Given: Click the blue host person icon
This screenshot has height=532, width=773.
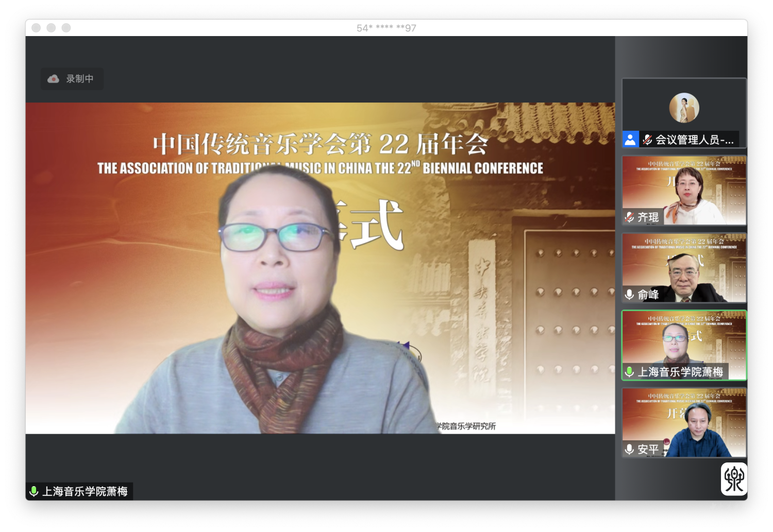Looking at the screenshot, I should [630, 140].
